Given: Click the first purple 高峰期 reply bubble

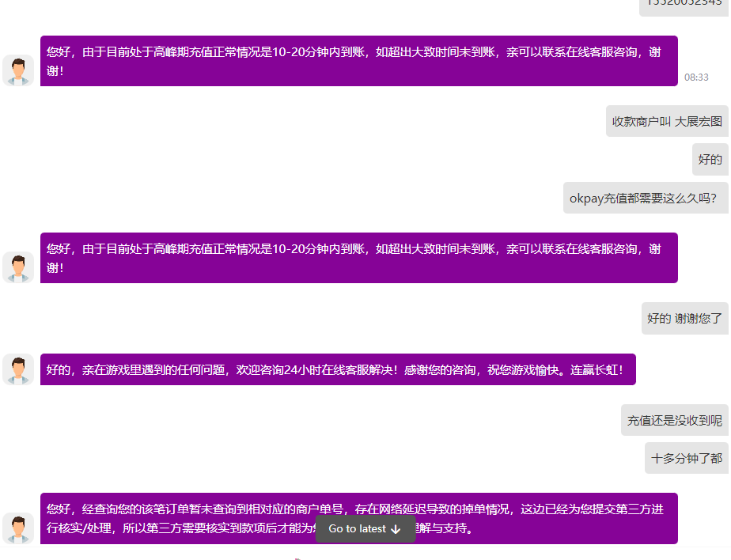Looking at the screenshot, I should 358,61.
